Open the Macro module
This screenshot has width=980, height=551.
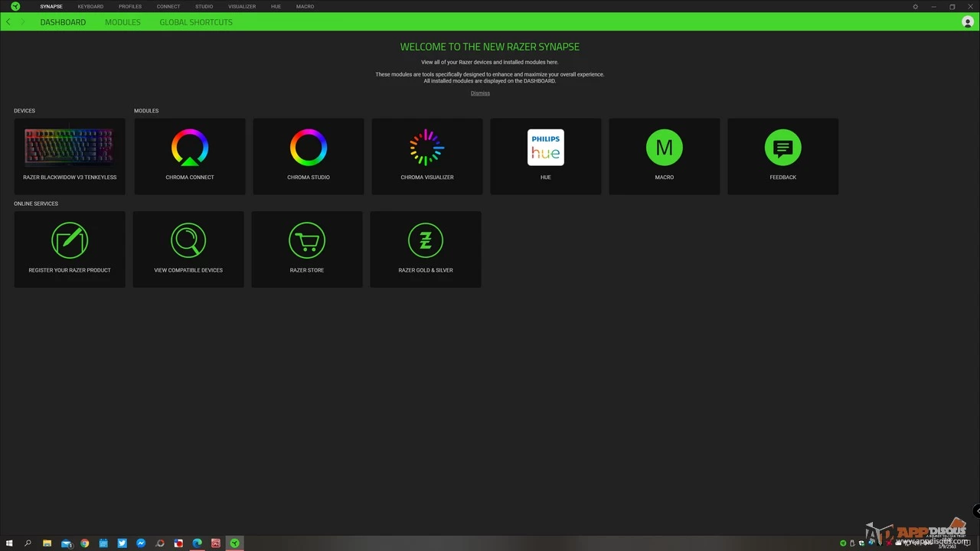[665, 156]
